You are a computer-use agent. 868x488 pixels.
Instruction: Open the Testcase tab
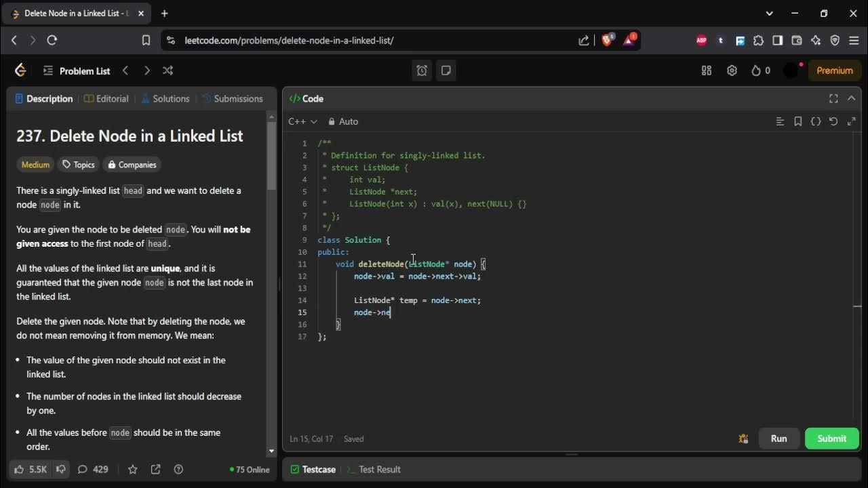pos(313,469)
